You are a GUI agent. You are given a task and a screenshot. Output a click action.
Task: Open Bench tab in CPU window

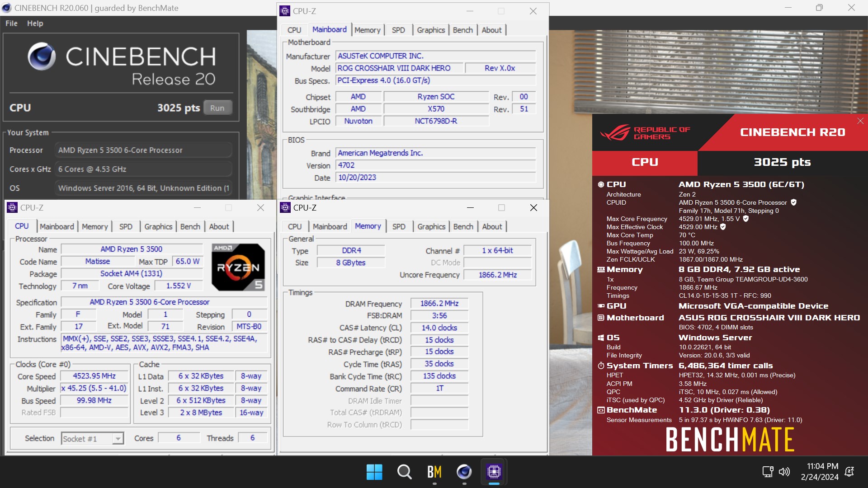pos(190,226)
